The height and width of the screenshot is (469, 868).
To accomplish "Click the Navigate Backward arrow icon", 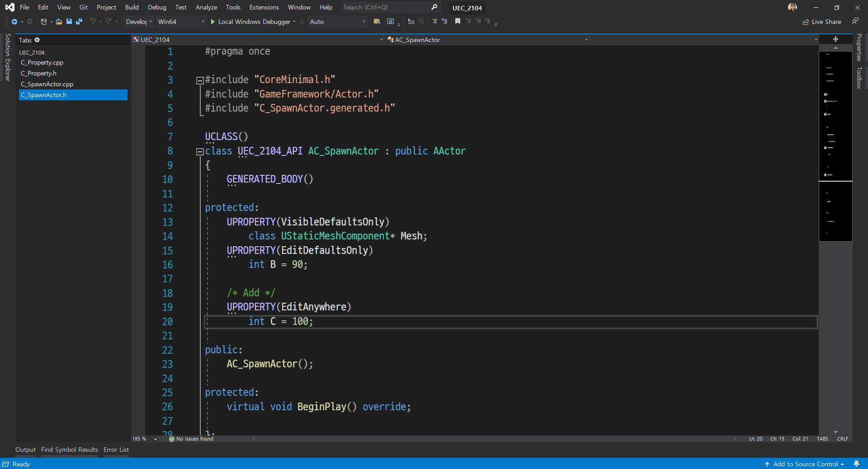I will point(14,22).
